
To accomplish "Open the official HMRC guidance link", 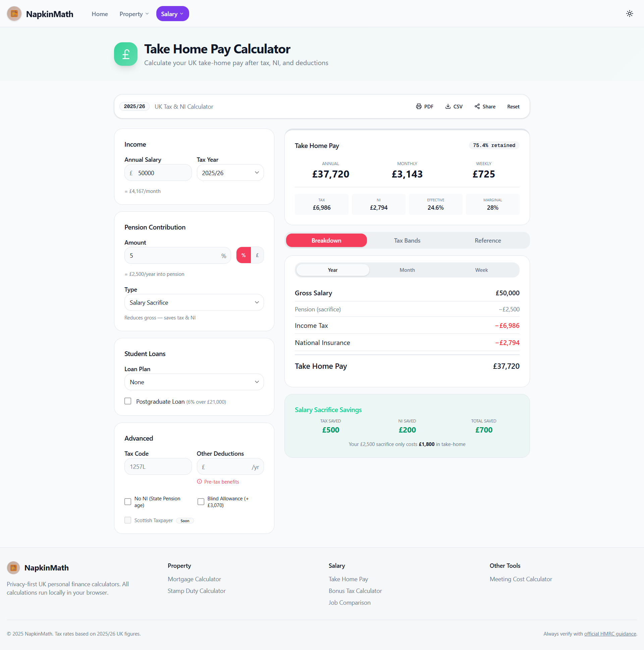I will pyautogui.click(x=610, y=634).
